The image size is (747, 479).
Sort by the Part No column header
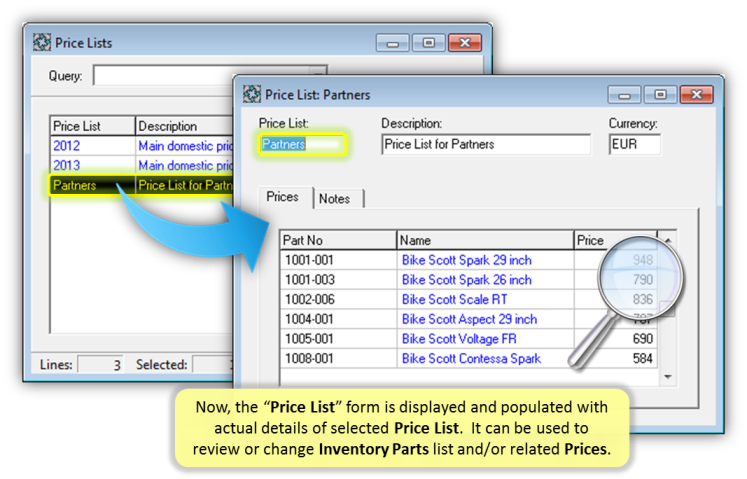(338, 240)
